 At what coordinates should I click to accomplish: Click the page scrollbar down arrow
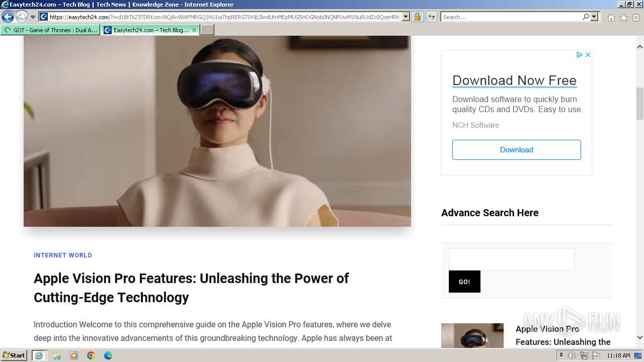point(640,338)
